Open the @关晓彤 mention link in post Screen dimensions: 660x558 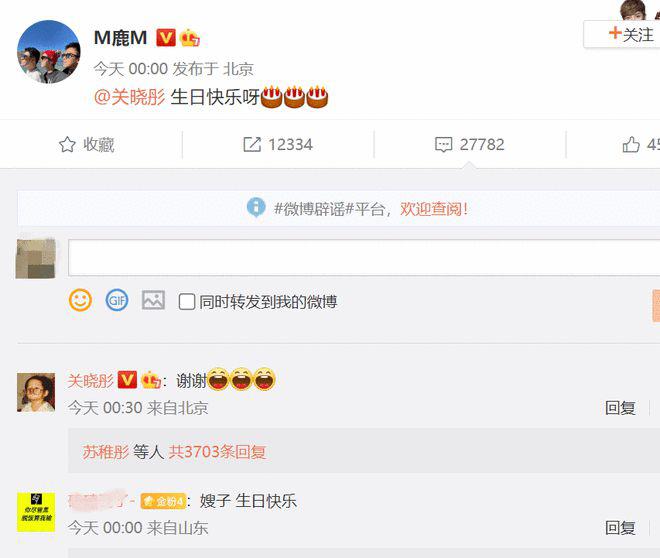[x=130, y=97]
